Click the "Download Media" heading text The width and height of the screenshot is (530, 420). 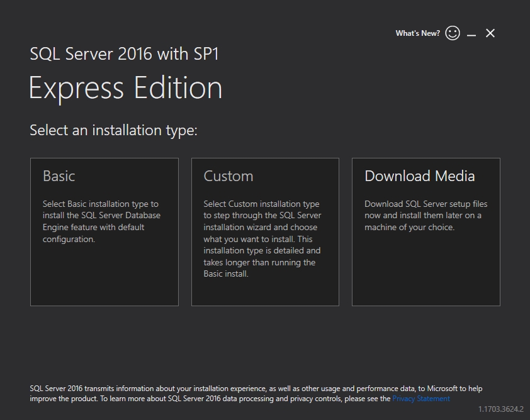419,176
